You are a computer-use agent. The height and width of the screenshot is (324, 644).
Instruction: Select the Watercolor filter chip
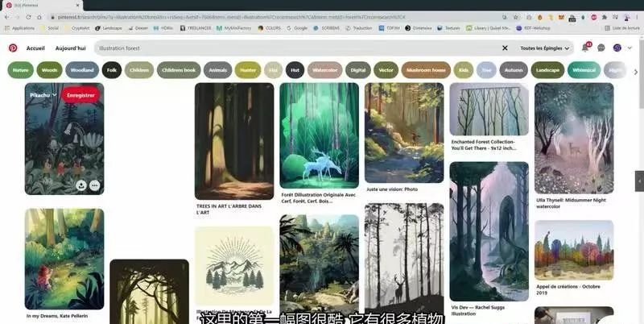click(325, 70)
